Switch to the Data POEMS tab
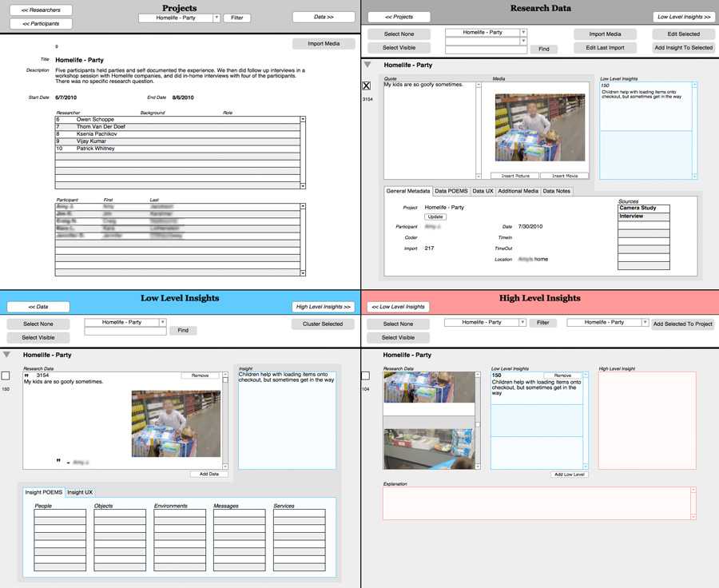The height and width of the screenshot is (588, 719). coord(451,191)
